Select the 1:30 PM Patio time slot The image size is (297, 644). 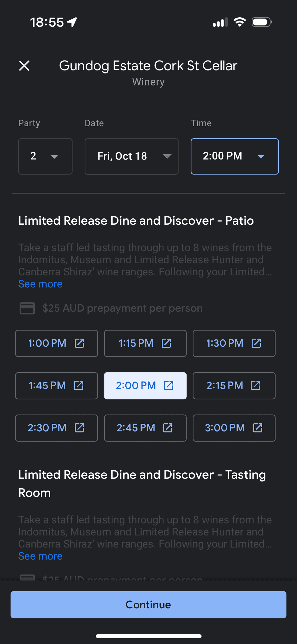click(225, 343)
